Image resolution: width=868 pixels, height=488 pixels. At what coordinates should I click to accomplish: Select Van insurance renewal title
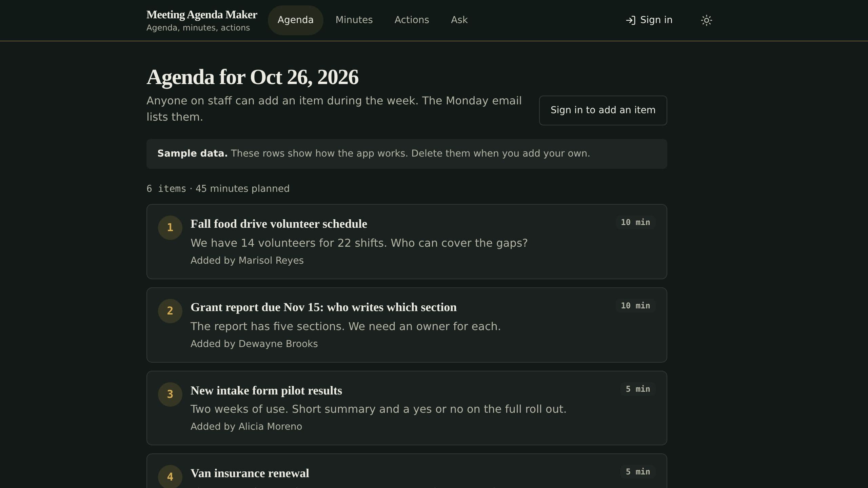250,473
